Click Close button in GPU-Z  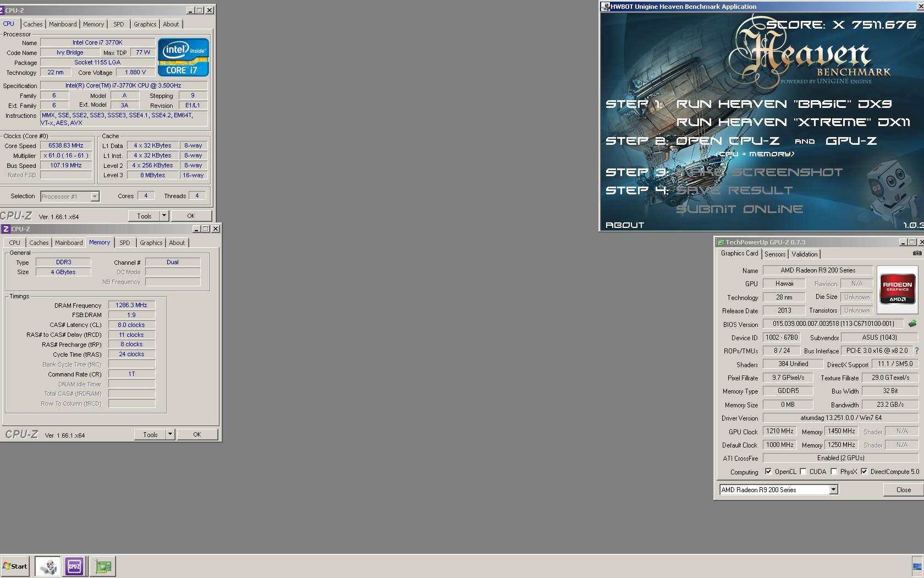(x=904, y=489)
